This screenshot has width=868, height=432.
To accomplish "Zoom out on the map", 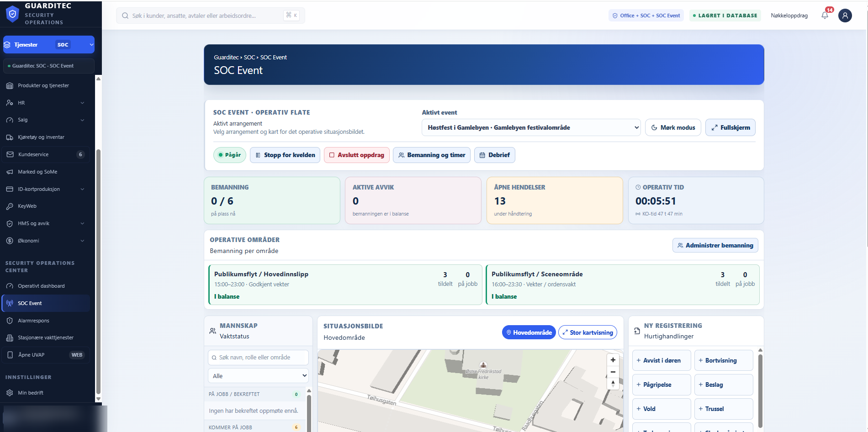I will pyautogui.click(x=613, y=372).
